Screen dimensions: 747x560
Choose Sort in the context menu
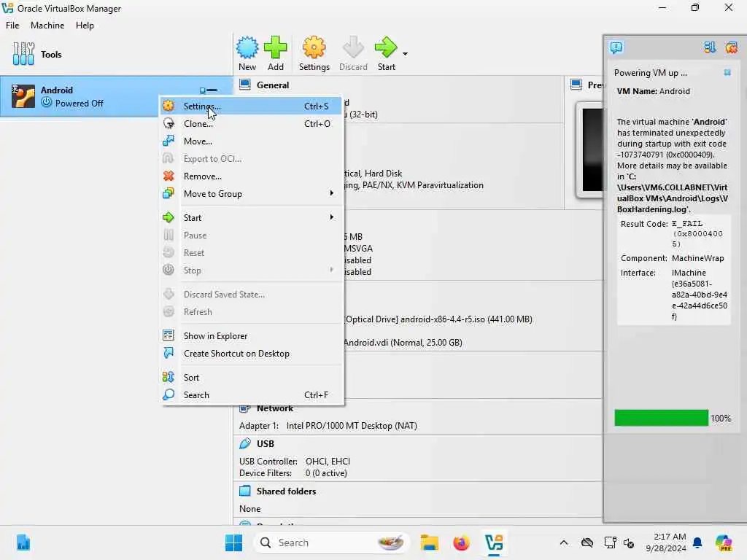[252, 377]
